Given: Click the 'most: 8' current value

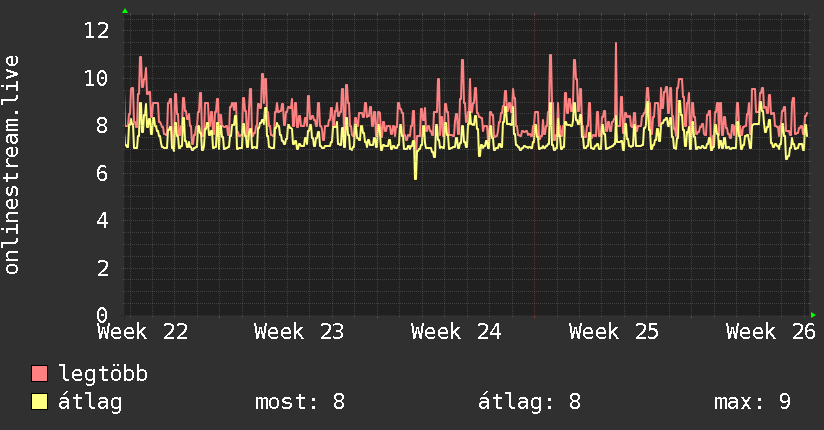Looking at the screenshot, I should (300, 402).
